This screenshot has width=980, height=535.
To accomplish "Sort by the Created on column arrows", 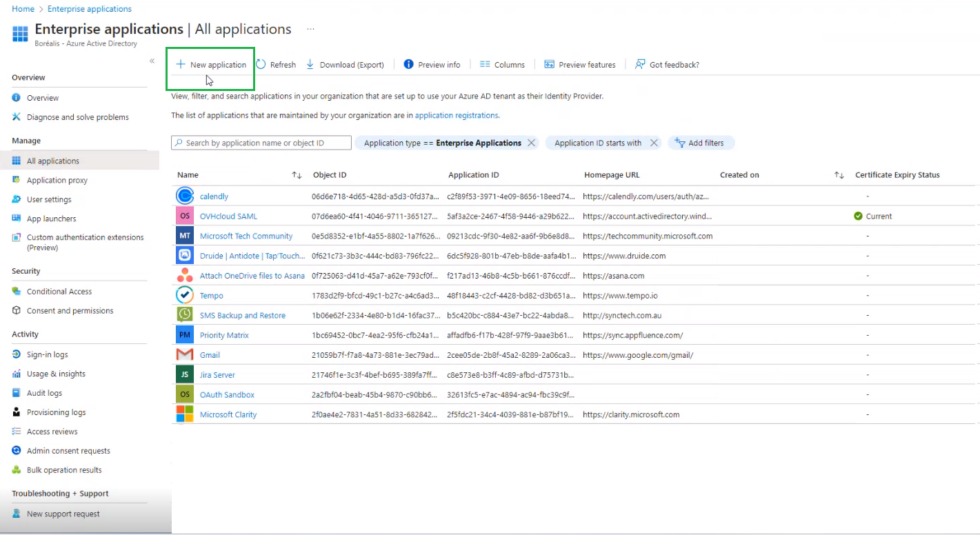I will pyautogui.click(x=839, y=175).
